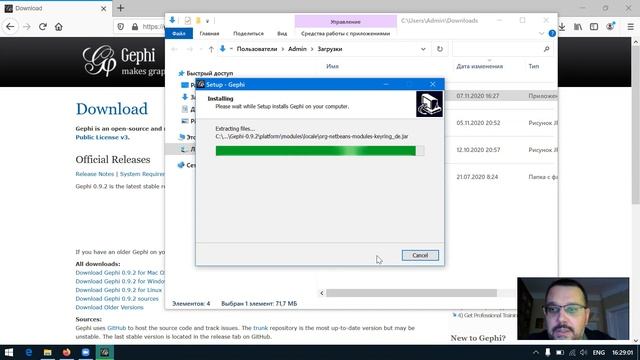Open Средства работы с приложениями tab
Image resolution: width=640 pixels, height=360 pixels.
[345, 33]
